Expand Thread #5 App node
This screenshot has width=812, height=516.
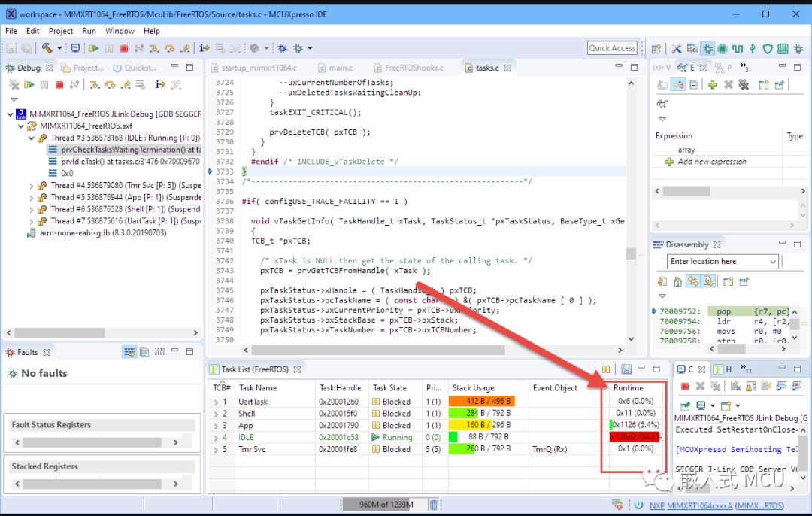(31, 197)
